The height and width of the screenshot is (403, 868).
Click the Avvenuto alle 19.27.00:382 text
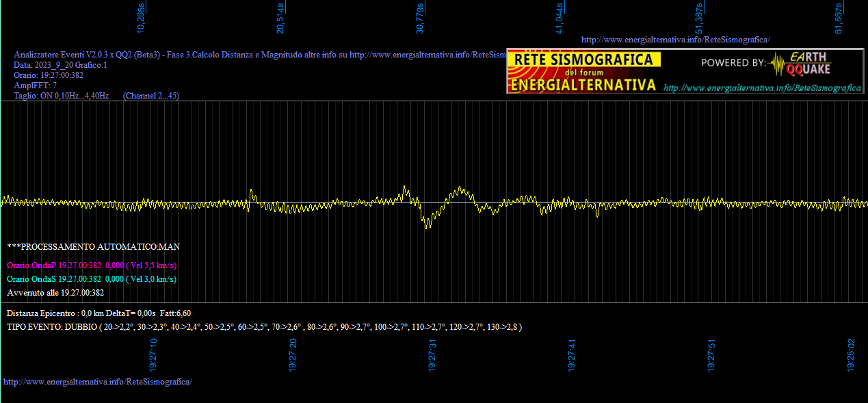point(55,292)
